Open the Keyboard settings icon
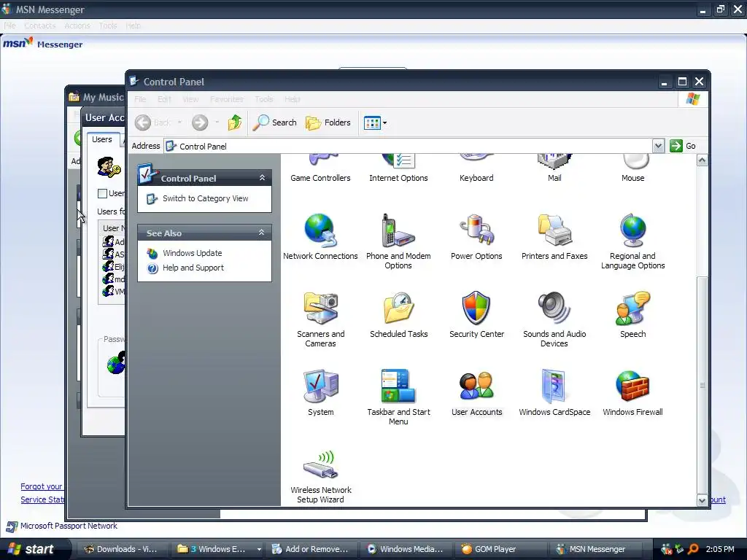This screenshot has height=560, width=747. point(476,168)
